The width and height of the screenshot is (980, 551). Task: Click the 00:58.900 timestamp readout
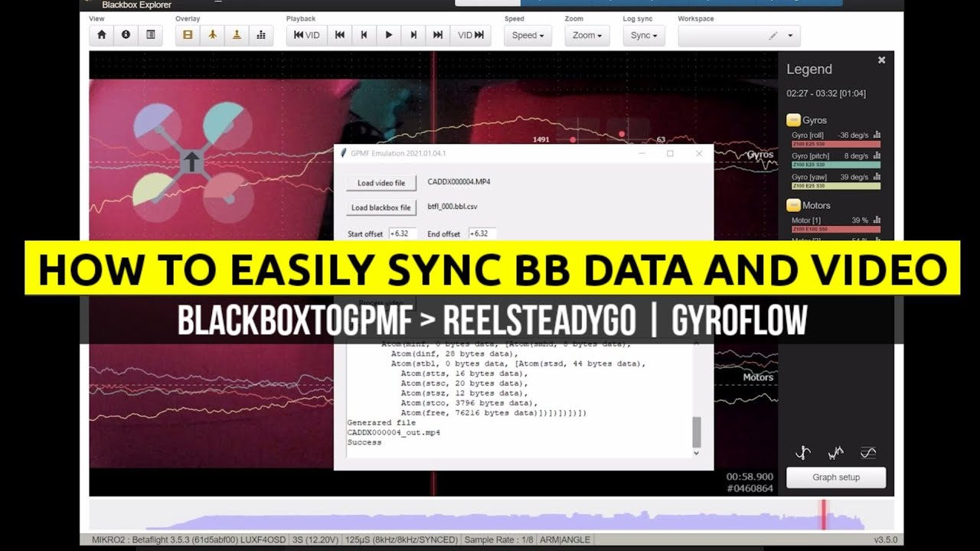[750, 477]
